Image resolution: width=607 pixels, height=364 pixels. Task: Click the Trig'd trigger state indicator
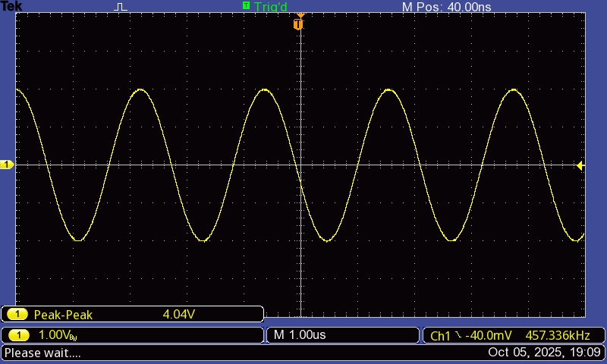tap(271, 7)
